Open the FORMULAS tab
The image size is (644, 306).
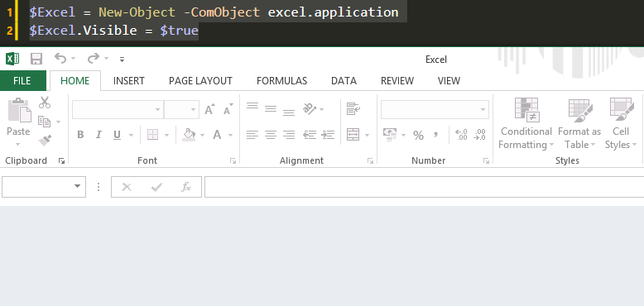281,81
